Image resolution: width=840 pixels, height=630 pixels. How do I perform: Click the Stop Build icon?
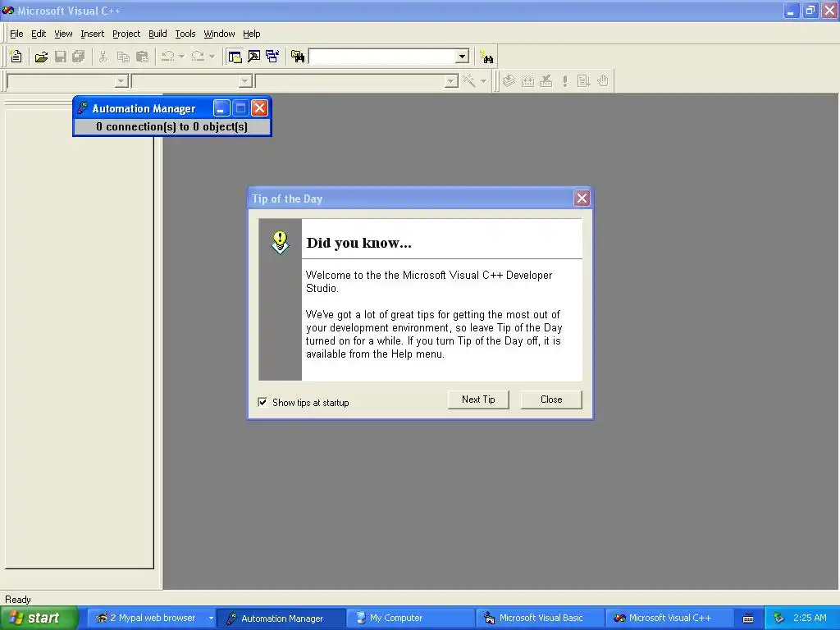point(546,81)
